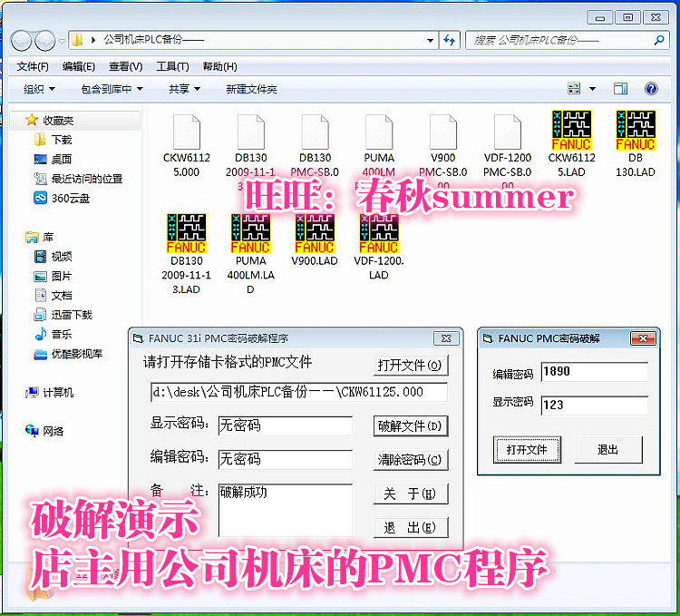
Task: Click 编辑密码 field showing 1890
Action: [595, 372]
